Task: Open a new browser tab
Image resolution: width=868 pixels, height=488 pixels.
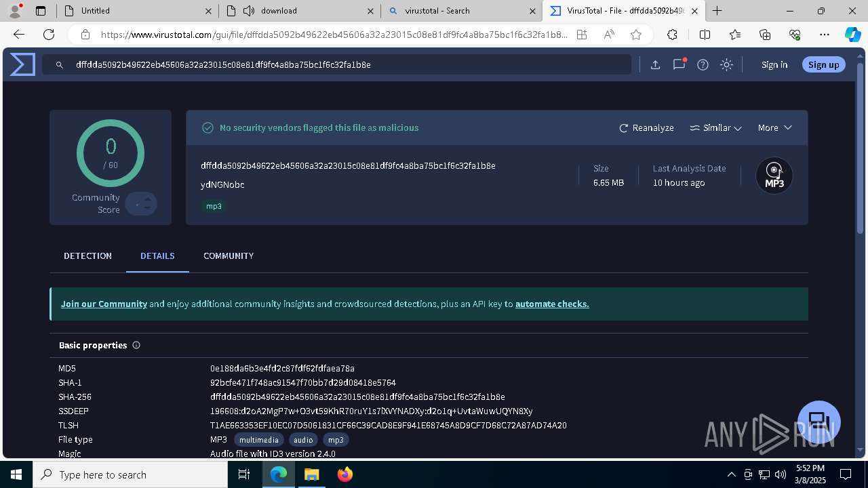Action: coord(717,11)
